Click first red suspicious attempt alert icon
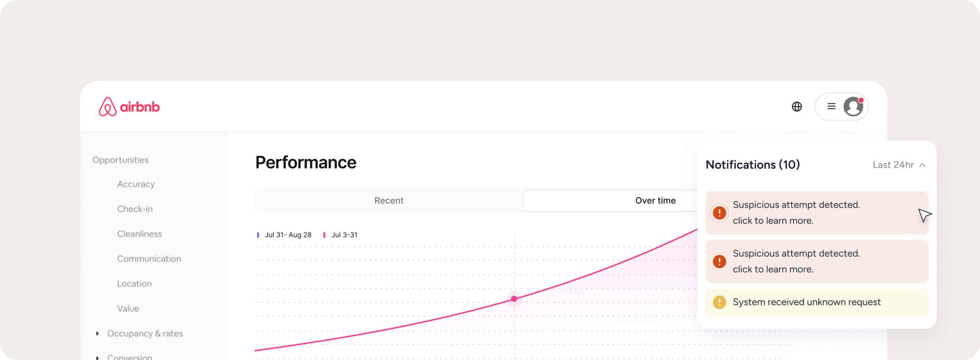The height and width of the screenshot is (360, 980). coord(719,213)
